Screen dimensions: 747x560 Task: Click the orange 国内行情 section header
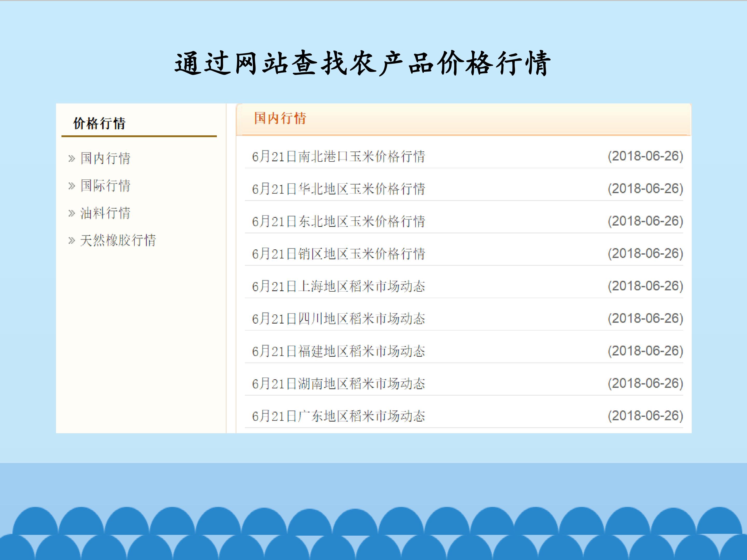280,118
